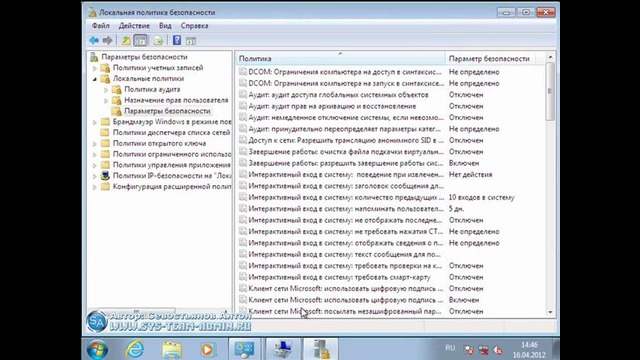Expand the Политика аудита node
This screenshot has width=640, height=360.
click(106, 90)
